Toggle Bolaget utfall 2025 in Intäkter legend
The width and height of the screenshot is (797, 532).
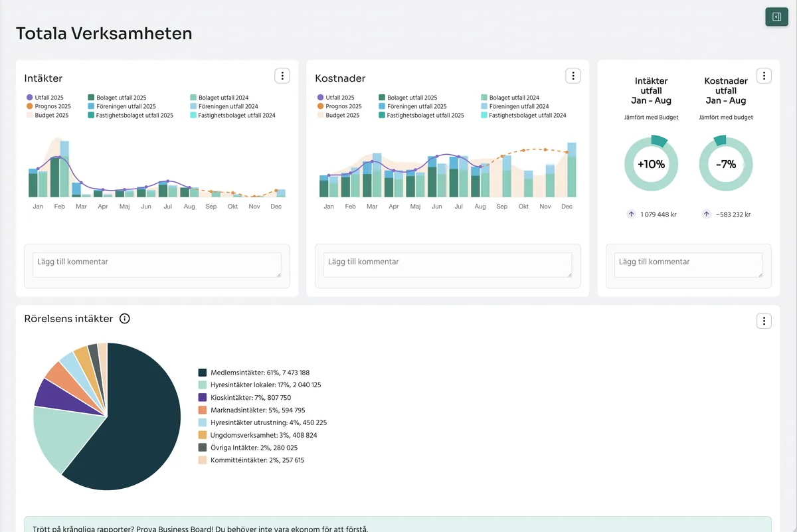(117, 98)
